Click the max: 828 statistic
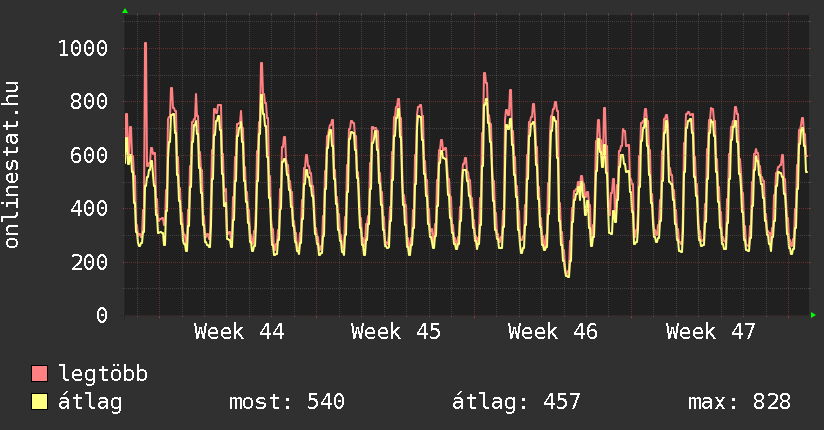The width and height of the screenshot is (824, 430). point(739,402)
